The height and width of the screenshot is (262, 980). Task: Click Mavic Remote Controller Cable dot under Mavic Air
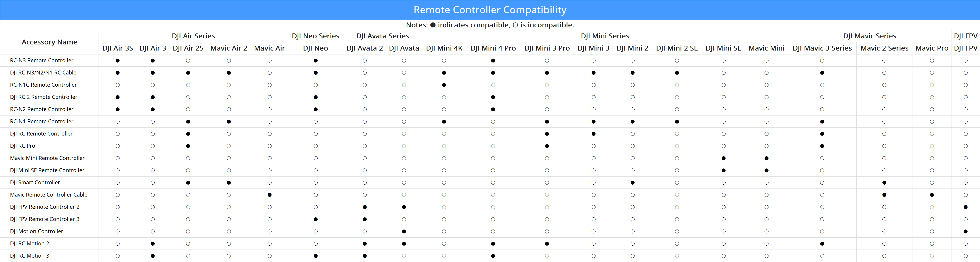tap(269, 195)
